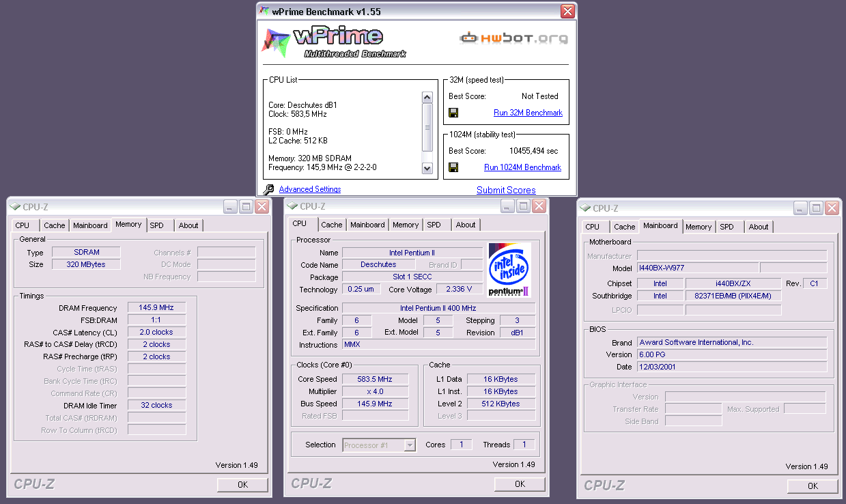Viewport: 846px width, 504px height.
Task: Click the CPU-Z CPU window title icon
Action: 292,206
